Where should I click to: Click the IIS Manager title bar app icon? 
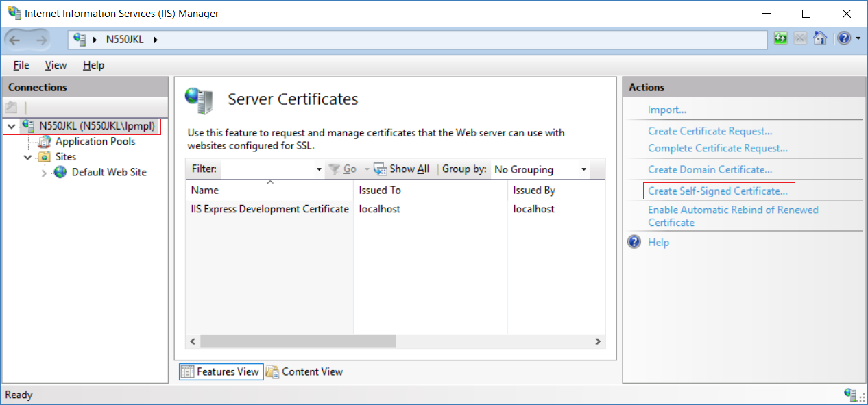[x=14, y=13]
